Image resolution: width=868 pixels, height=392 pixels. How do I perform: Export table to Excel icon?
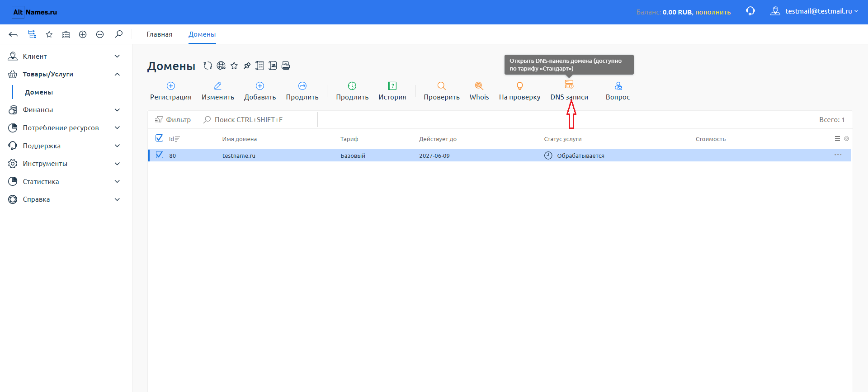pos(273,66)
